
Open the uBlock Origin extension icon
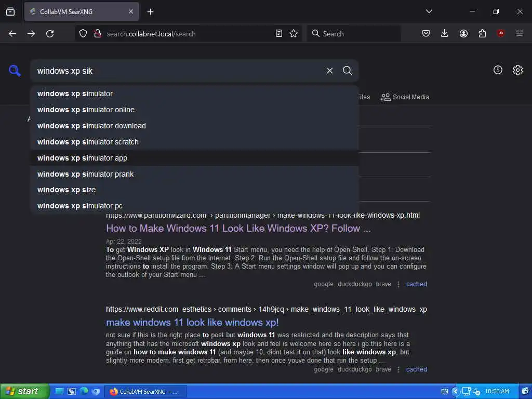500,33
